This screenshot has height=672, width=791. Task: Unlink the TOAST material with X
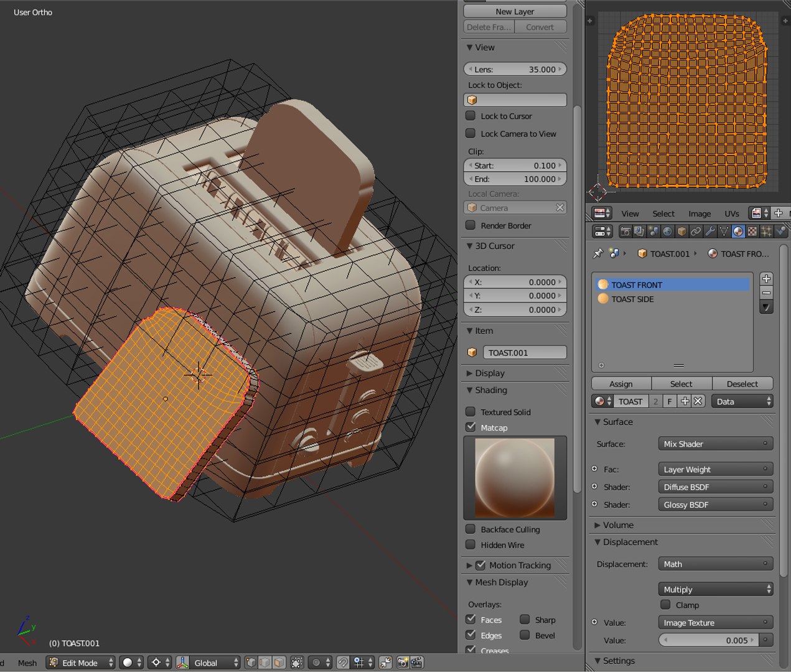698,401
